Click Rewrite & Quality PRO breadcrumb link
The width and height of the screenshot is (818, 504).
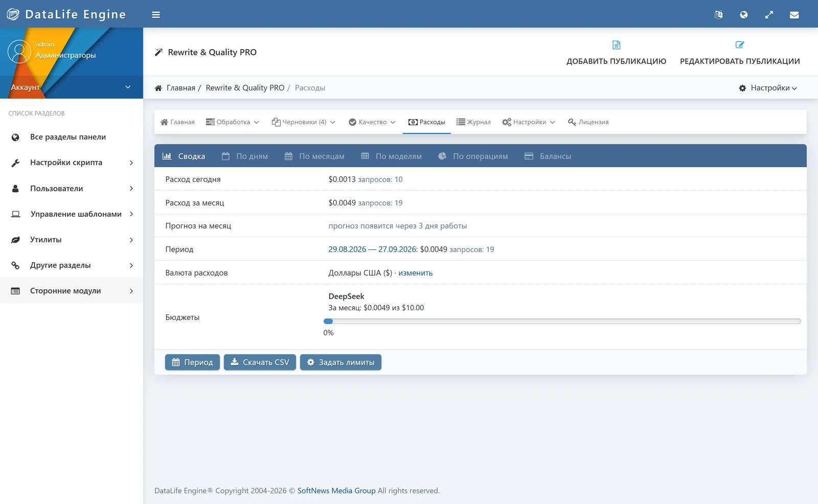pos(245,88)
